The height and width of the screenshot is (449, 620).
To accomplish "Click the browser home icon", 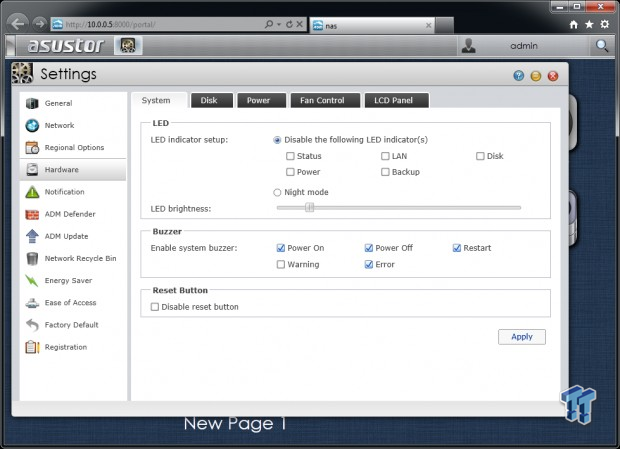I will click(573, 25).
